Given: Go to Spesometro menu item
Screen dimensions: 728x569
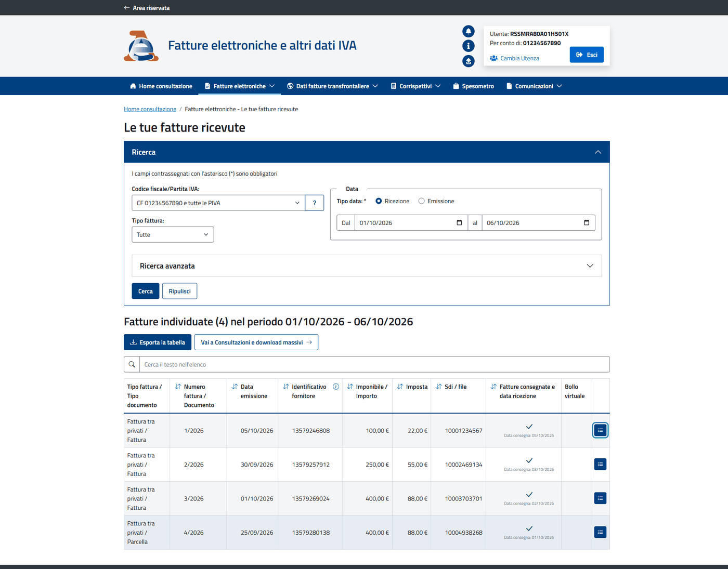Looking at the screenshot, I should tap(473, 86).
